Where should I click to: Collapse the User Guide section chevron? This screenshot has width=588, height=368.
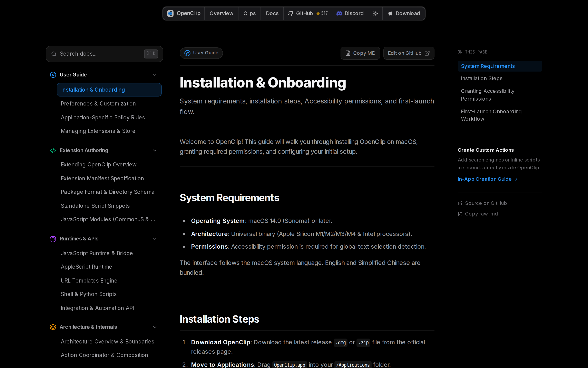coord(155,75)
